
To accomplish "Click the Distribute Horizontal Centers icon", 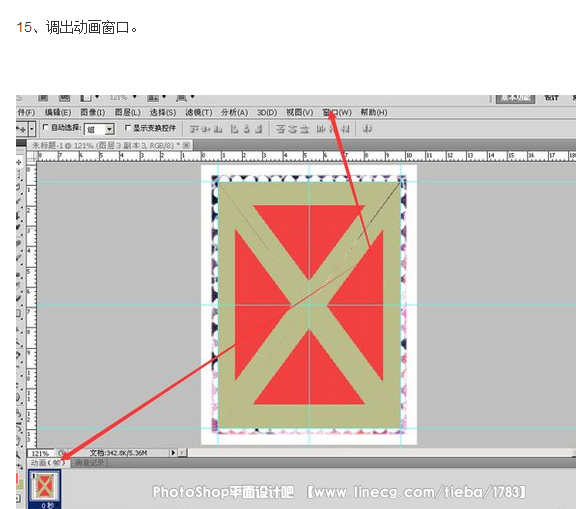I will tap(333, 129).
